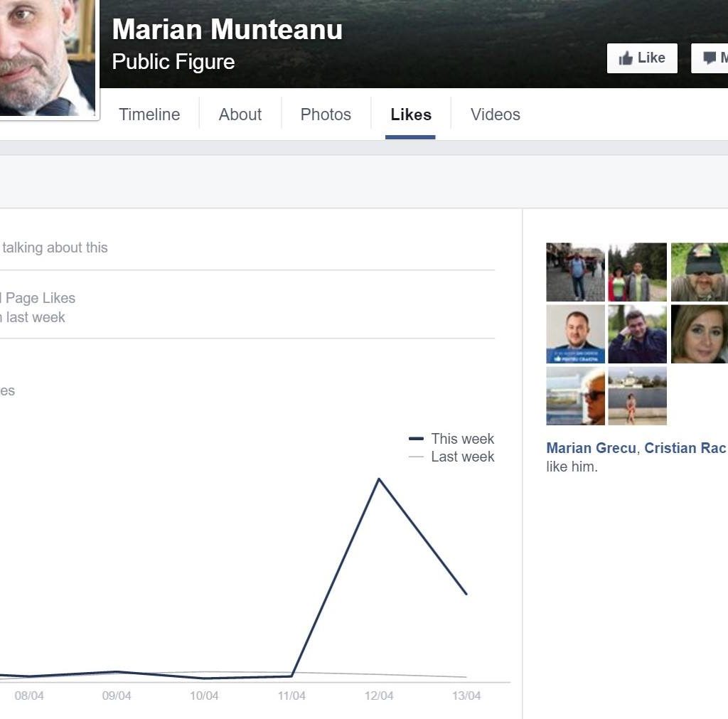The image size is (728, 719).
Task: Open the Photos tab
Action: (326, 114)
